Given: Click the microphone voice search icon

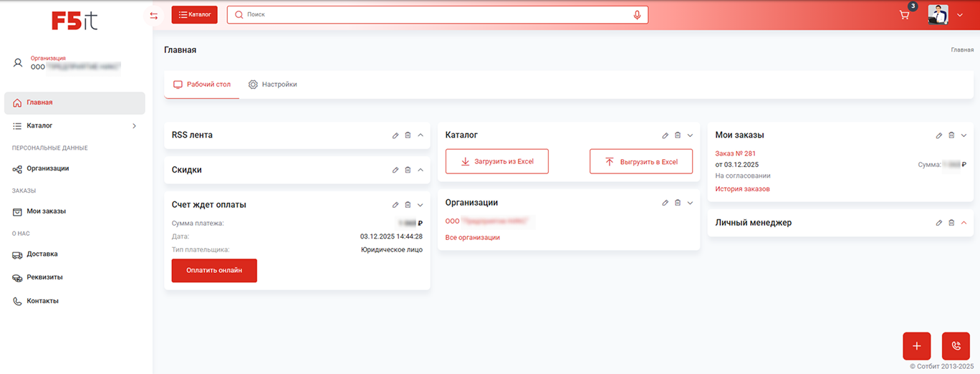Looking at the screenshot, I should coord(637,15).
